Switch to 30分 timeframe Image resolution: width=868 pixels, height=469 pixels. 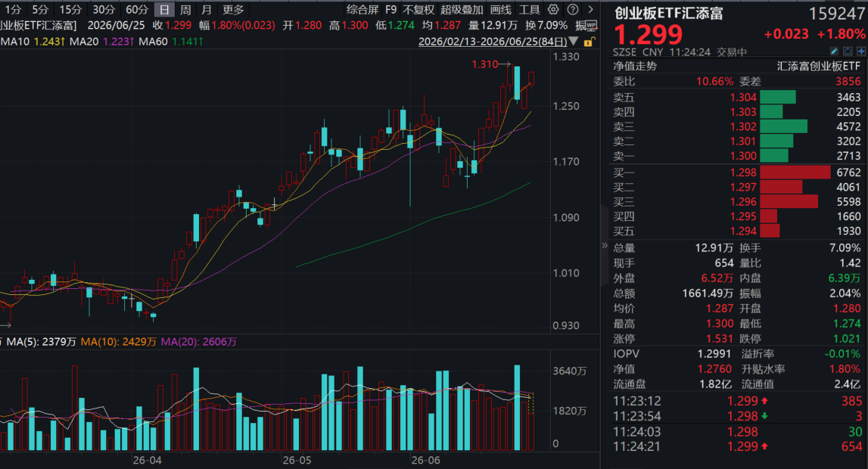104,9
